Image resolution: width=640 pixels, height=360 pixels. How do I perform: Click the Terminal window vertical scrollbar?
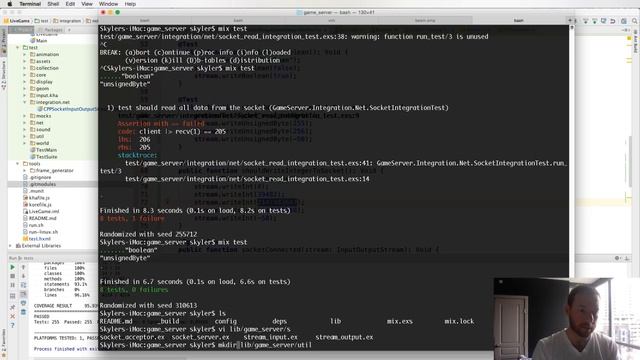571,151
